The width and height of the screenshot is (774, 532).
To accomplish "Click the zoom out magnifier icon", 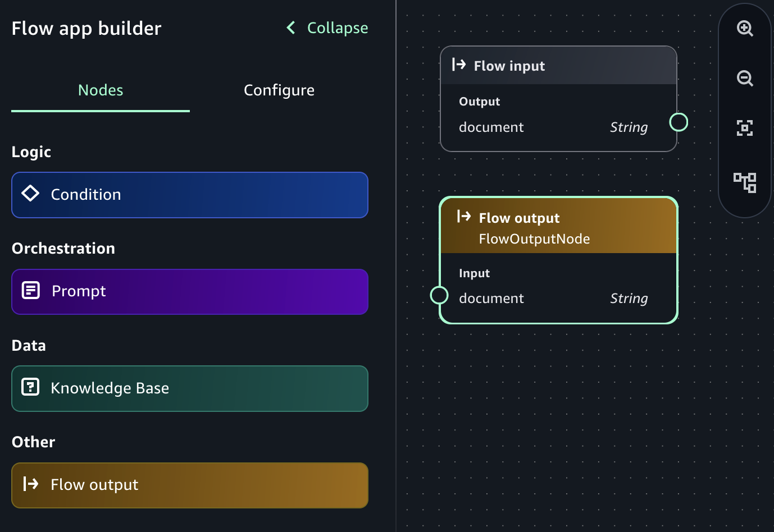I will tap(745, 79).
